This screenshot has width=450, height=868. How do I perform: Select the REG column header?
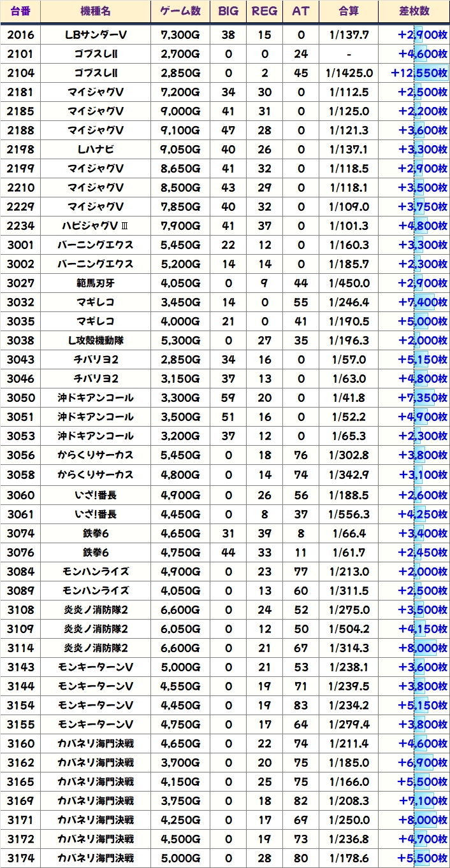click(x=264, y=11)
